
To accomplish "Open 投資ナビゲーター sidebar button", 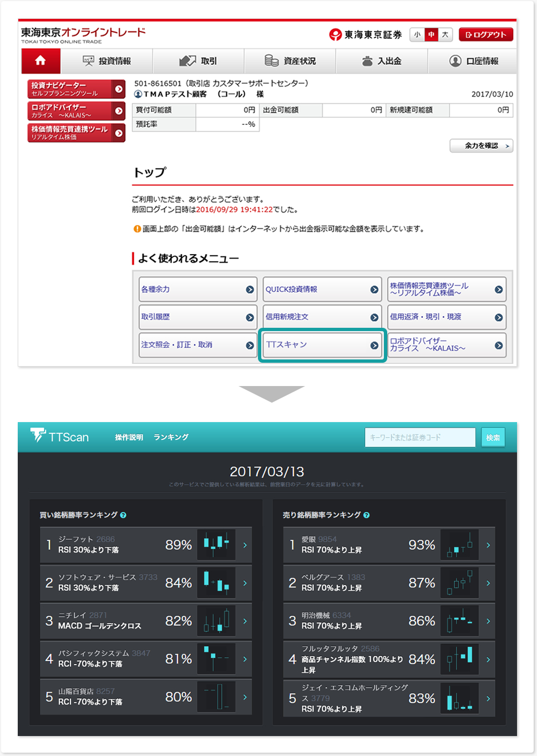I will pyautogui.click(x=77, y=89).
